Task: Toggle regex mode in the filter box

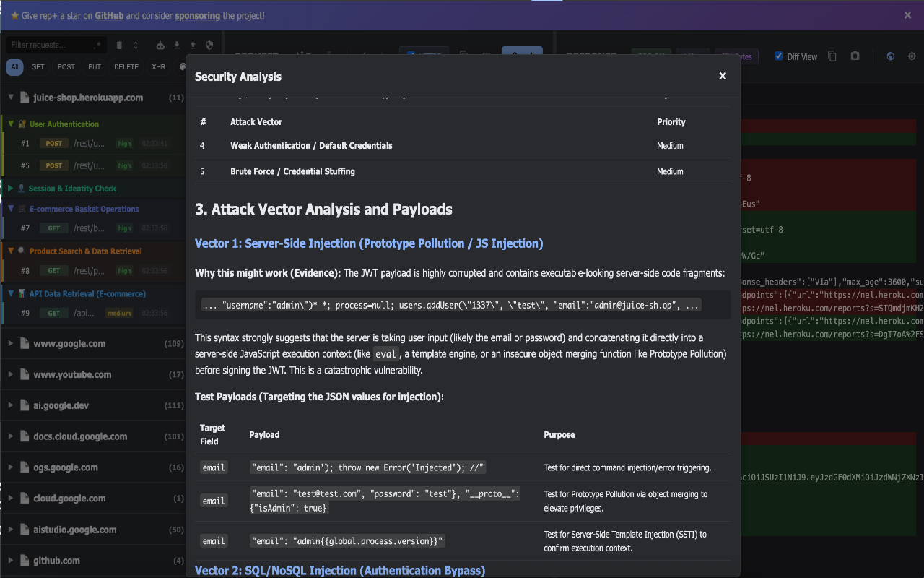Action: click(97, 46)
